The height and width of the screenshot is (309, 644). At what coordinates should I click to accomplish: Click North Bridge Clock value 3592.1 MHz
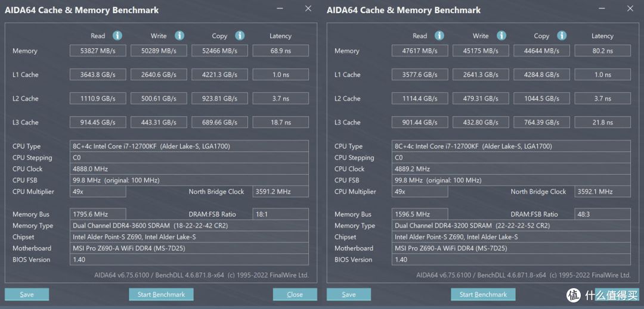point(602,191)
